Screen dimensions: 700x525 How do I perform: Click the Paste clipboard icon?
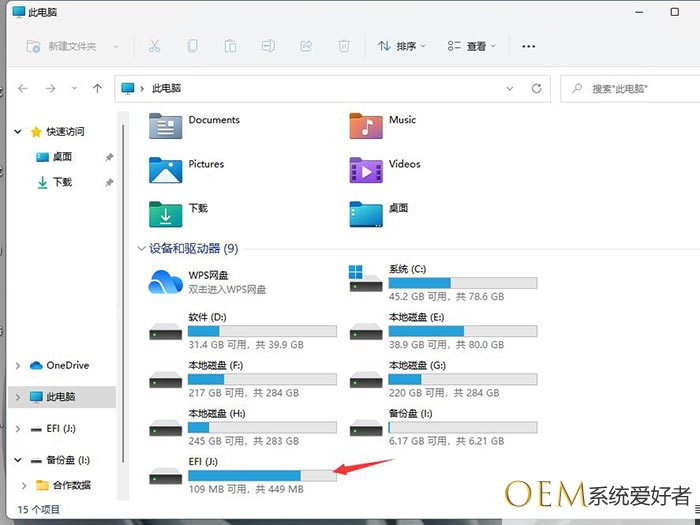pyautogui.click(x=230, y=46)
